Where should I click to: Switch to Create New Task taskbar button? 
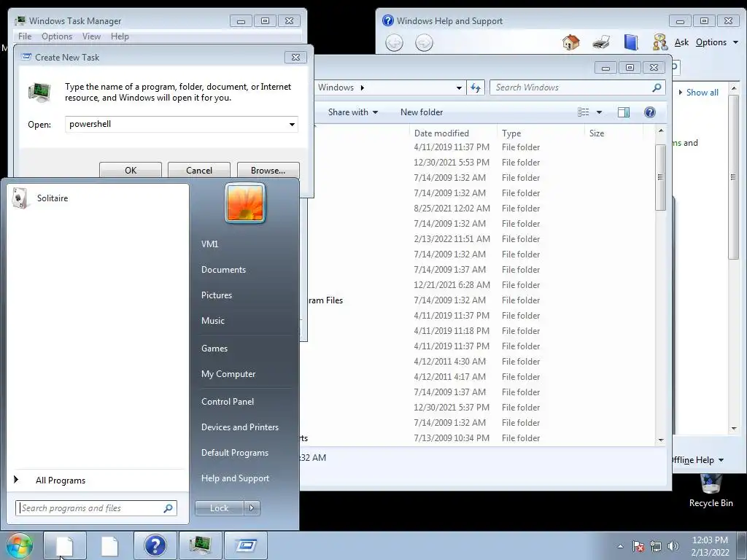245,545
